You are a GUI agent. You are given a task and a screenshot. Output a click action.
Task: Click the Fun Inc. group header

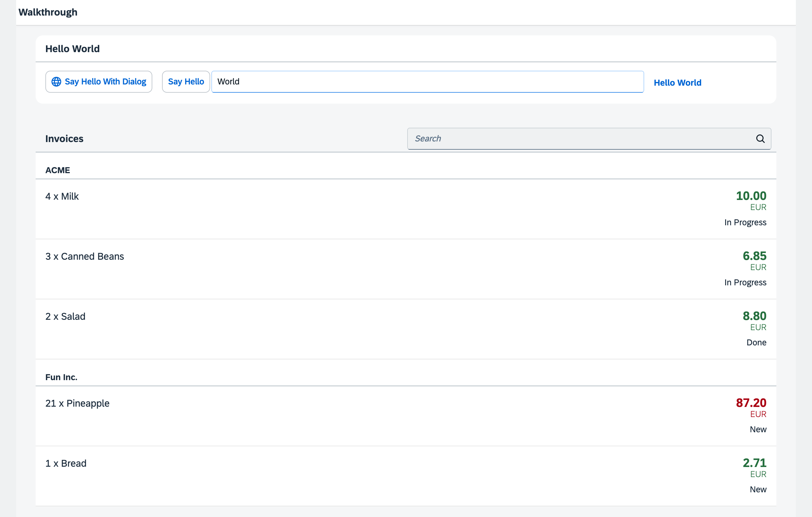point(62,377)
